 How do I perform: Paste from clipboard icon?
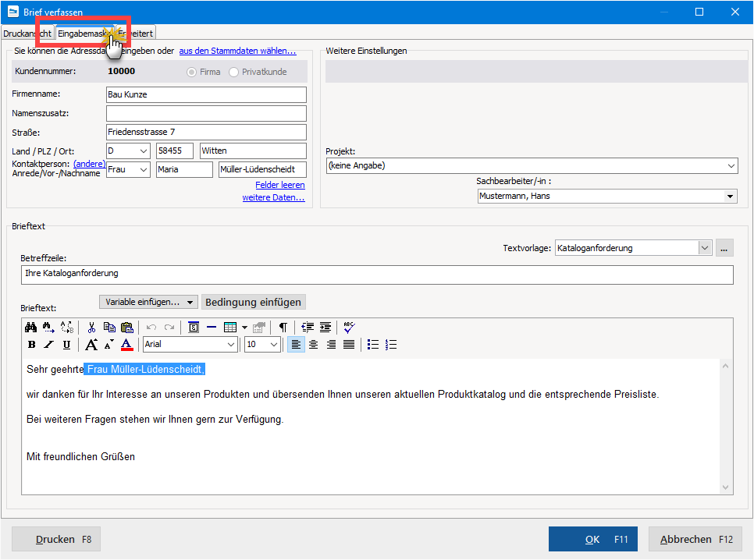coord(127,328)
